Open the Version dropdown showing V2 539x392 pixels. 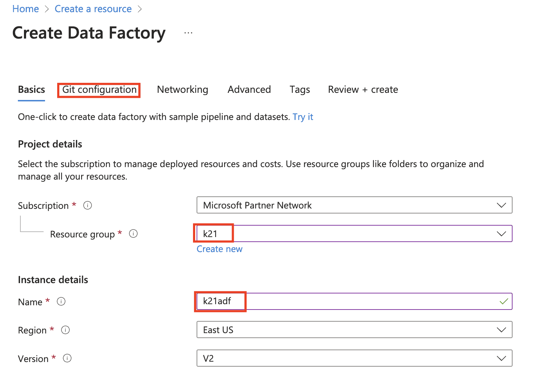354,358
